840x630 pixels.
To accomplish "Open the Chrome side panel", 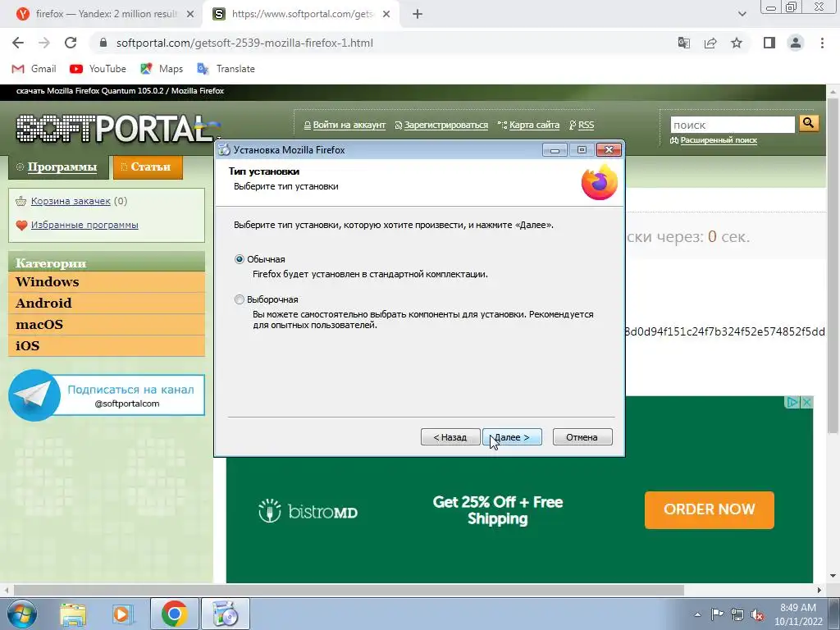I will (769, 43).
